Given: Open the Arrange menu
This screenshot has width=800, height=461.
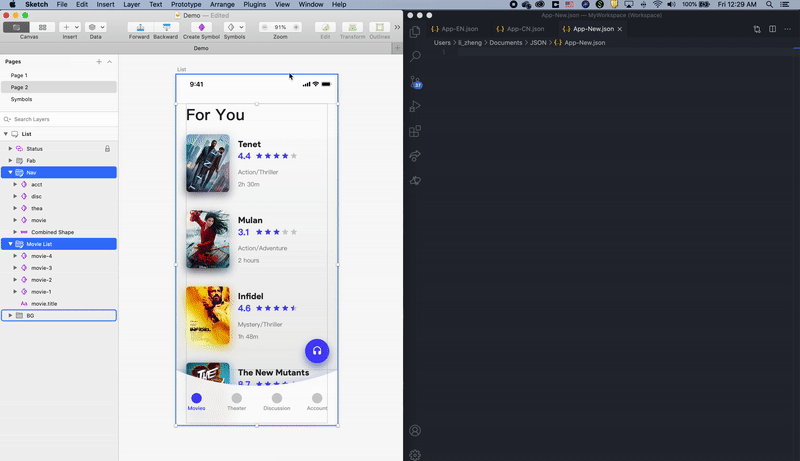Looking at the screenshot, I should 222,5.
